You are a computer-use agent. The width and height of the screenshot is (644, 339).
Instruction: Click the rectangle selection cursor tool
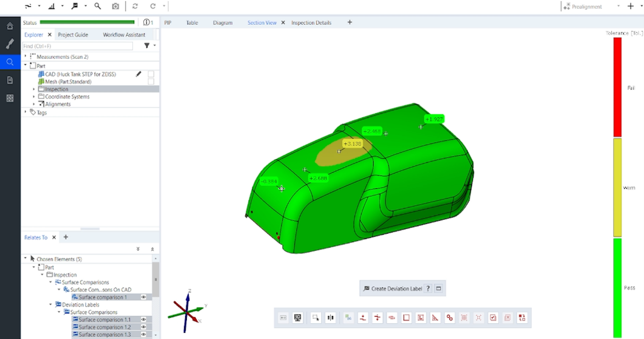click(x=316, y=318)
